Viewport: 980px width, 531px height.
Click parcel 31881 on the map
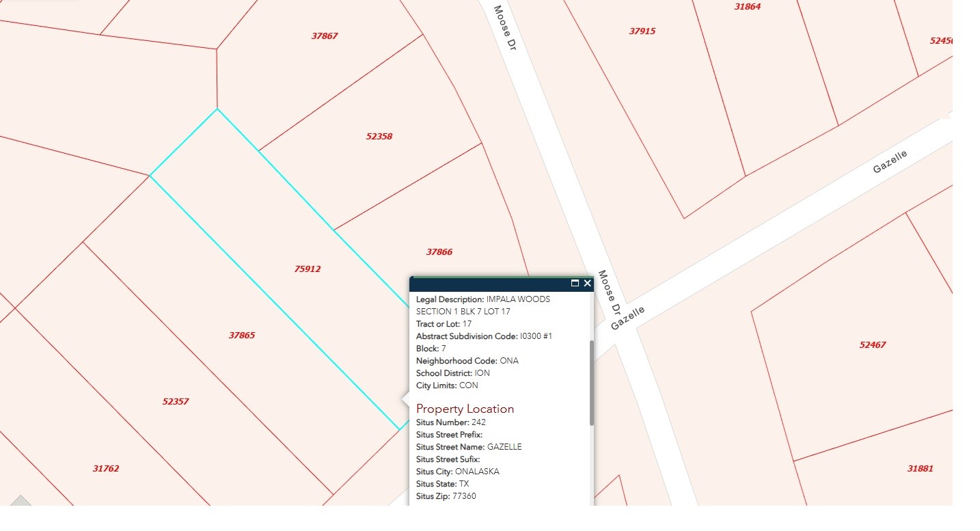pyautogui.click(x=921, y=469)
